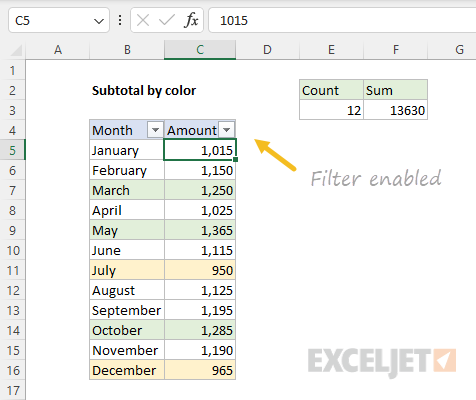Image resolution: width=476 pixels, height=400 pixels.
Task: Click the formula bar options dots
Action: pyautogui.click(x=120, y=21)
